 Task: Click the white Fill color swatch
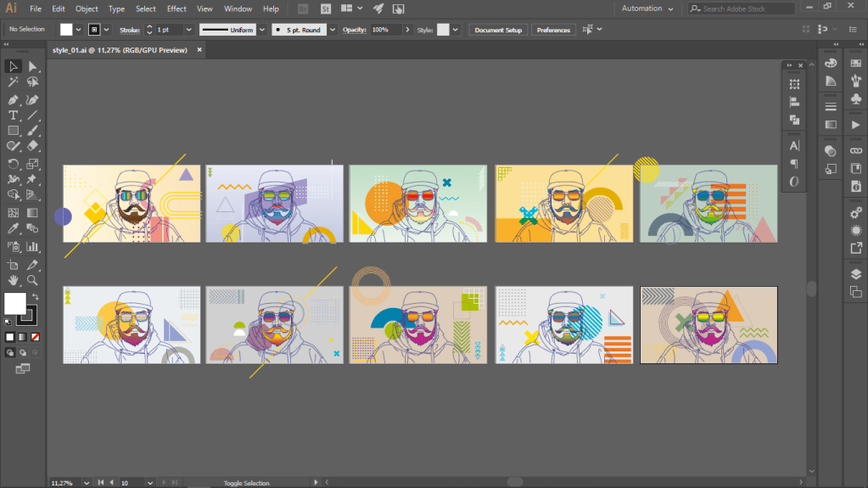pyautogui.click(x=15, y=303)
